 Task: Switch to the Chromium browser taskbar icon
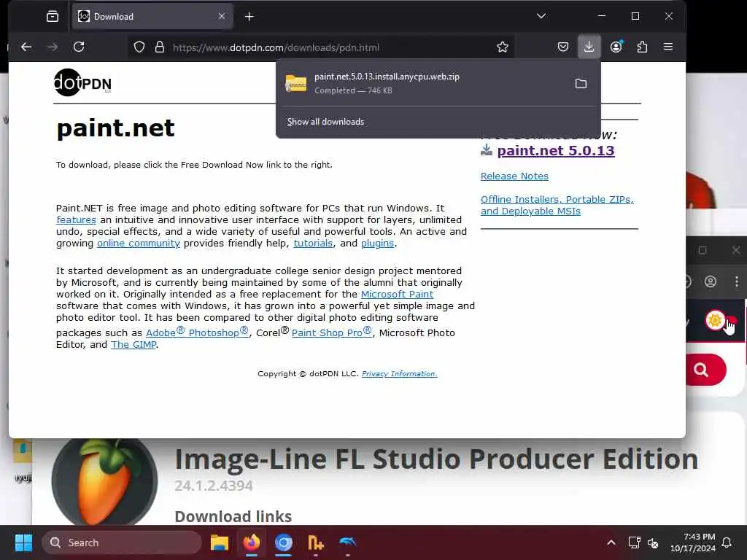point(284,542)
